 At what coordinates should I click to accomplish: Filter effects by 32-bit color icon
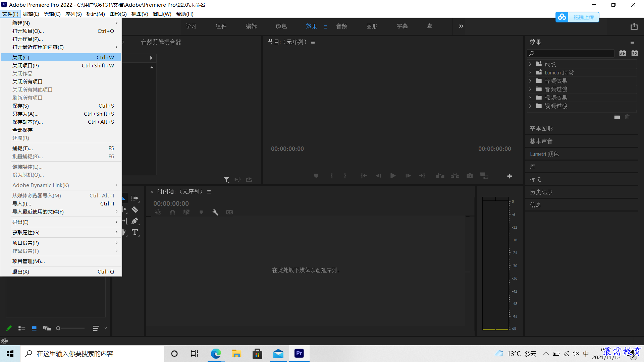point(635,53)
